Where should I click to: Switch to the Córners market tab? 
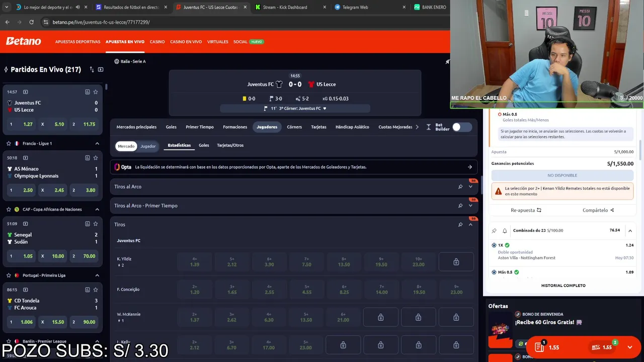coord(294,127)
